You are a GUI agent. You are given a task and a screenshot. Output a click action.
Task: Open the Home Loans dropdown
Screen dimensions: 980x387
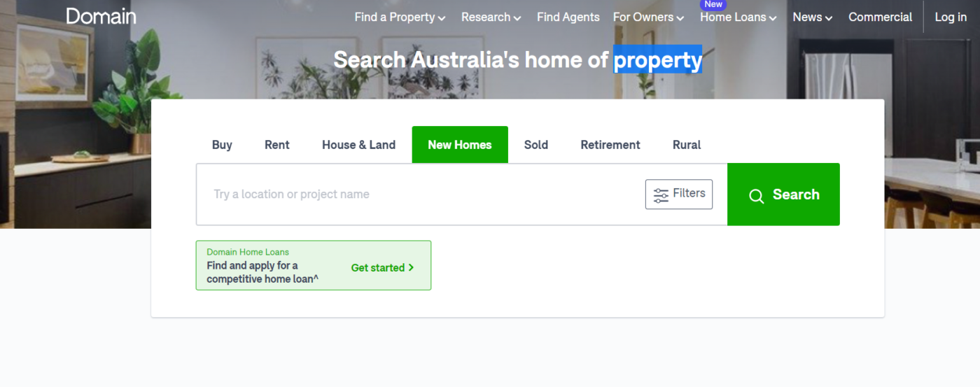point(738,17)
